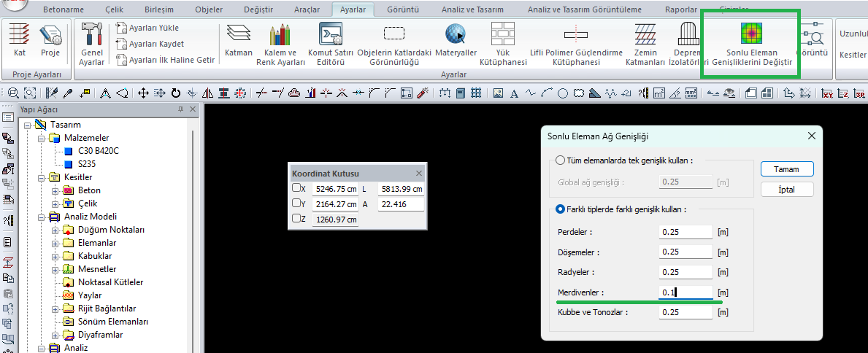Open Genel Ayarlar tool

(92, 44)
